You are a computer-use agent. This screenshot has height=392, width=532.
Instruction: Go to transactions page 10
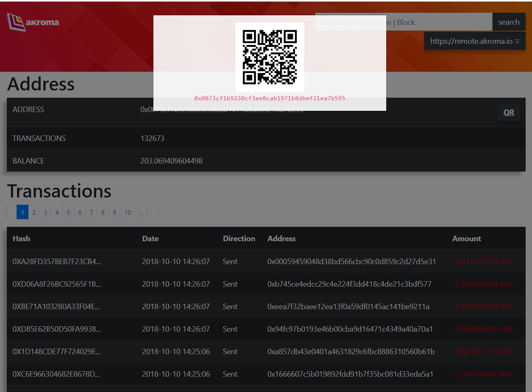(128, 212)
